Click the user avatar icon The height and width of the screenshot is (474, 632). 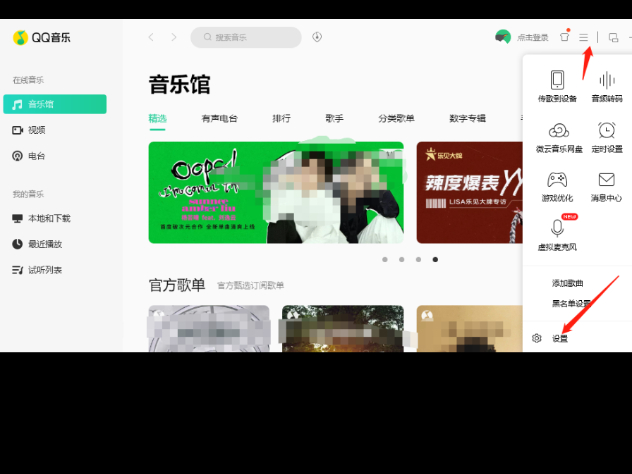[503, 37]
